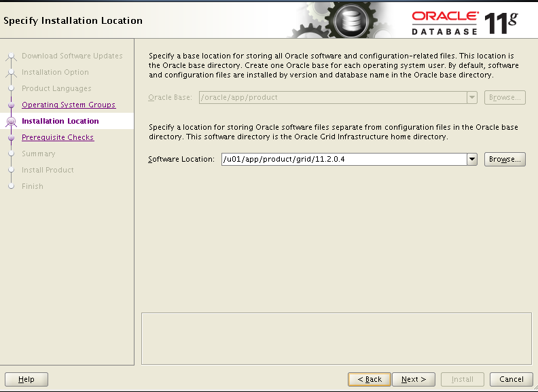The width and height of the screenshot is (538, 392).
Task: Click the Install Product step
Action: point(48,170)
